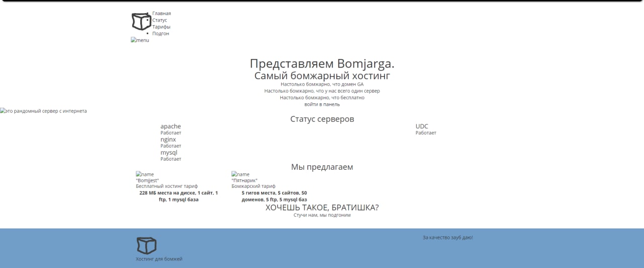Select the Подгон navigation item
The image size is (644, 268).
160,33
